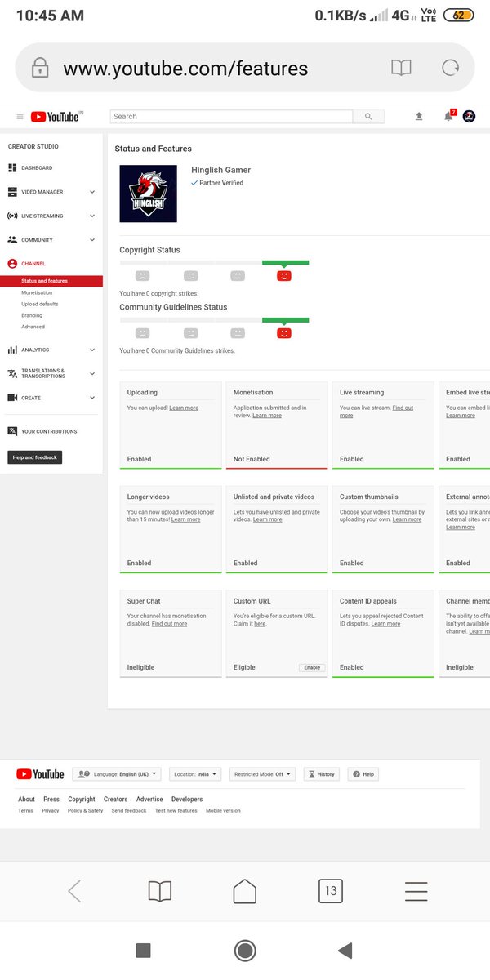Select Monetisation in Channel submenu

point(37,292)
